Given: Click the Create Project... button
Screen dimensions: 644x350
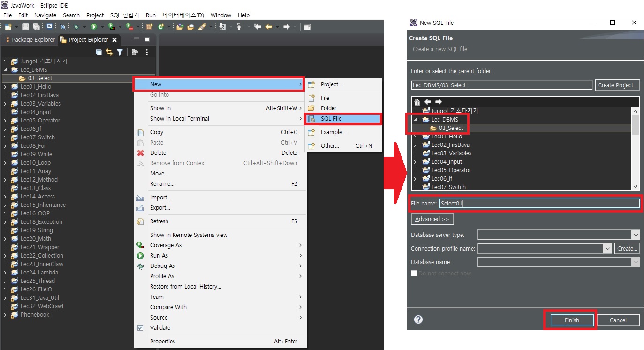Looking at the screenshot, I should click(x=618, y=85).
